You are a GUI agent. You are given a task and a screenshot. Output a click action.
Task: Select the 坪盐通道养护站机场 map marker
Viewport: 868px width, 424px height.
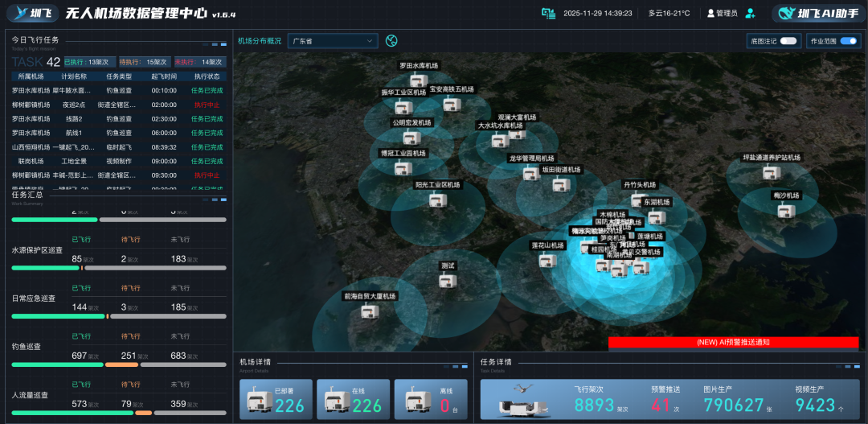[x=771, y=172]
